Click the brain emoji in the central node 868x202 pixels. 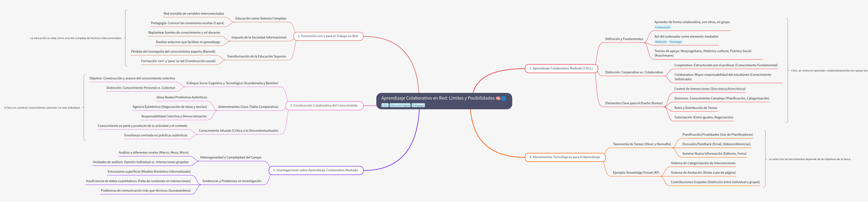(x=498, y=98)
